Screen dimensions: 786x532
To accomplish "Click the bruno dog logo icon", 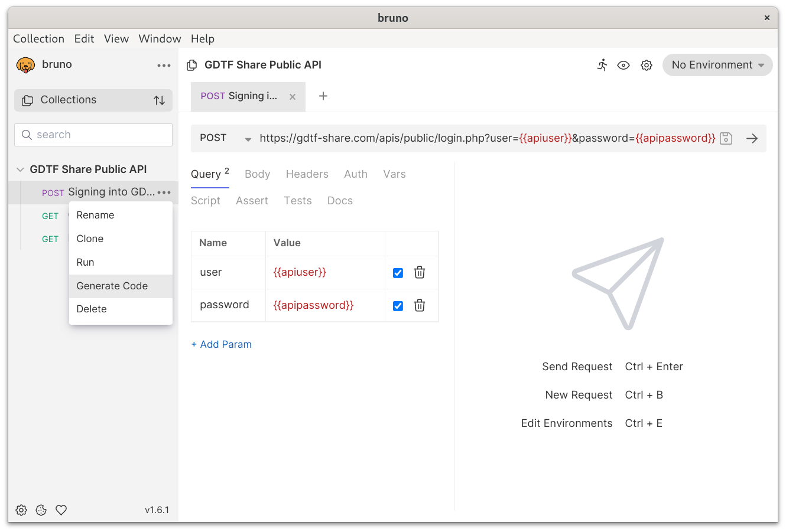I will (x=25, y=65).
